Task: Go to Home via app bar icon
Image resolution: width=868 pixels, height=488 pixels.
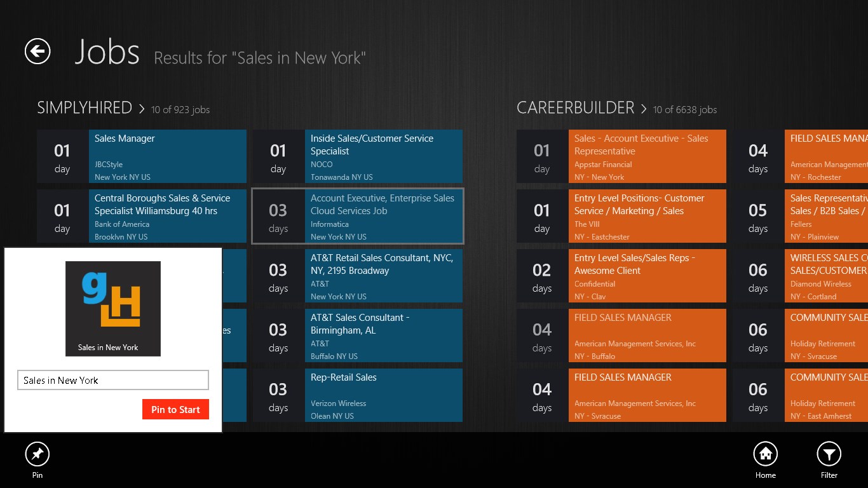Action: pyautogui.click(x=765, y=454)
